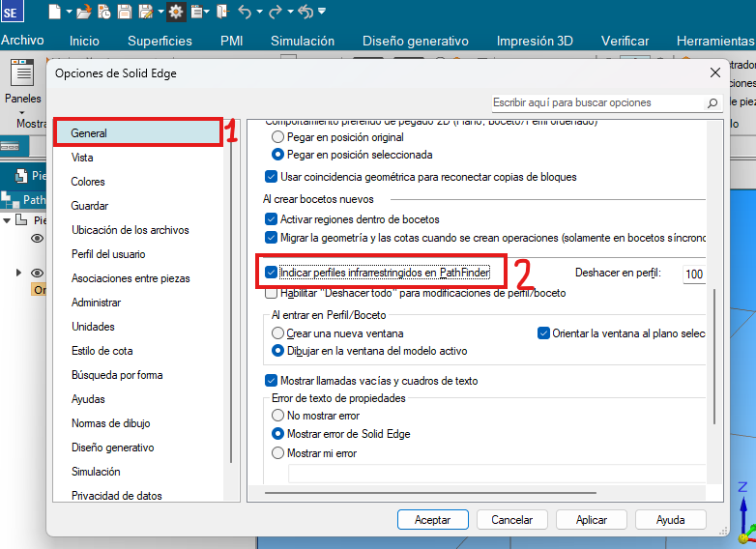Screen dimensions: 756x549
Task: Click the Open file folder icon
Action: coord(83,12)
